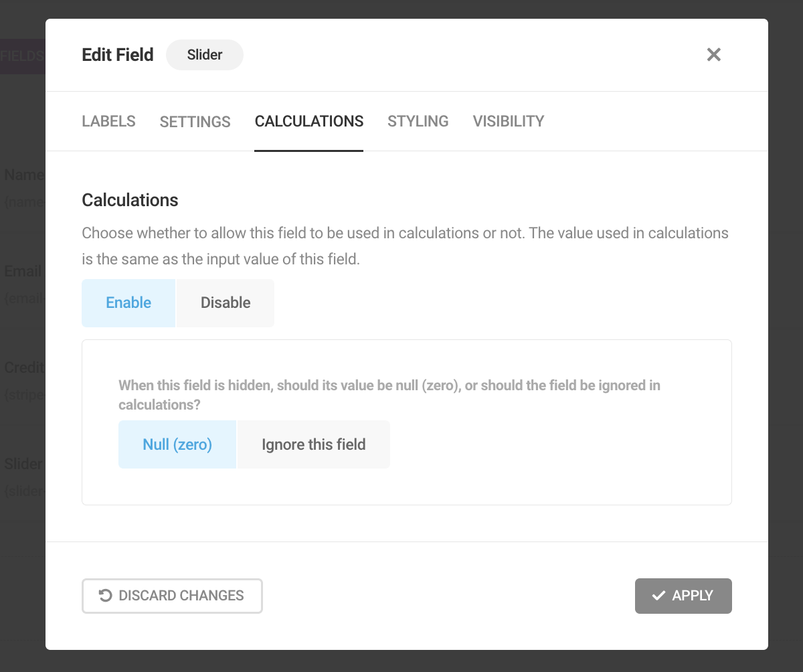803x672 pixels.
Task: Open the Visibility tab
Action: click(509, 121)
